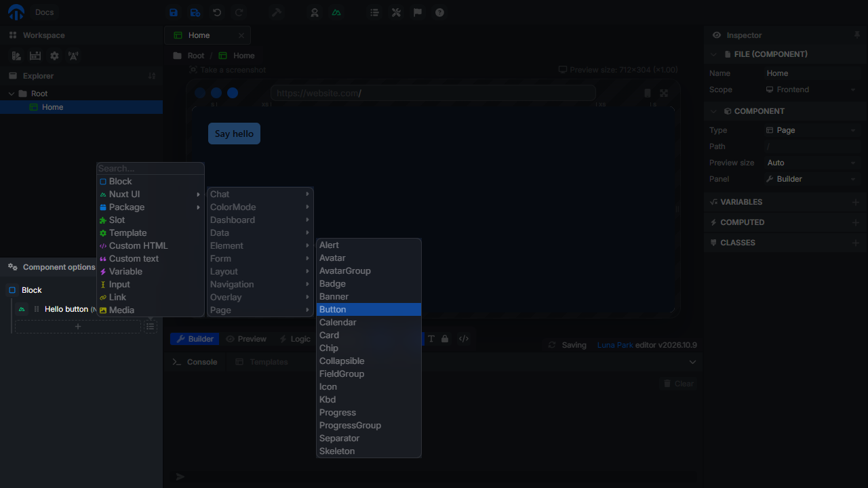This screenshot has height=488, width=868.
Task: Click the Undo arrow icon
Action: pos(217,12)
